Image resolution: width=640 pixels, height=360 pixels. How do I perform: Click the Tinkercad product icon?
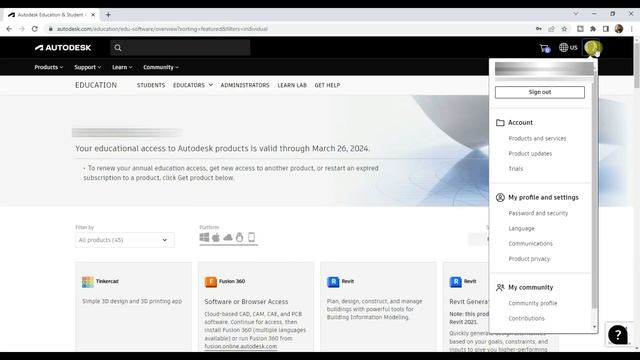pos(87,282)
